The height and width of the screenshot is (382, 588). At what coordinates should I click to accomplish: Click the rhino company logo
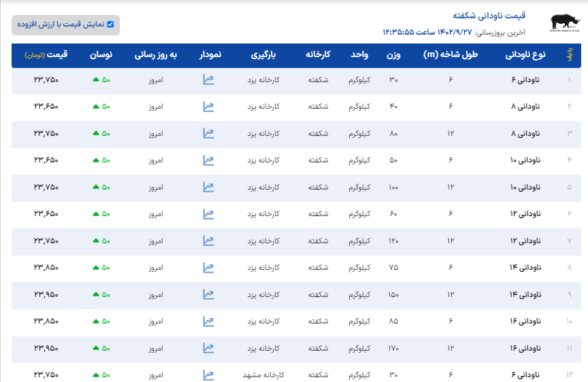(566, 24)
